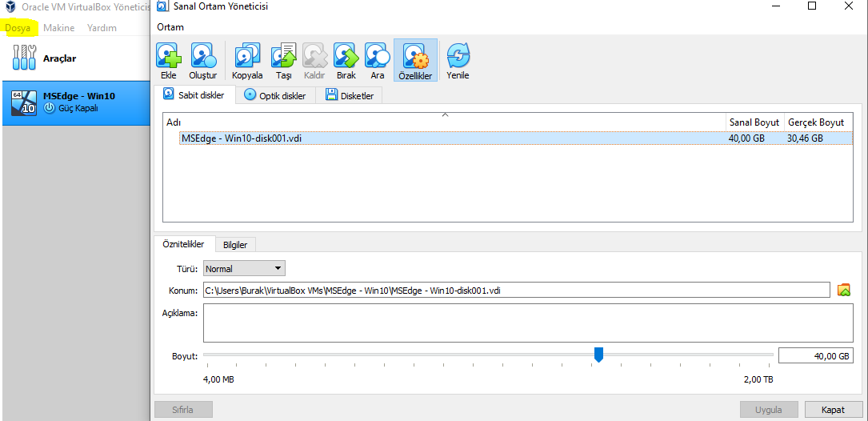This screenshot has height=421, width=868.
Task: Click the sort arrow above the disk list
Action: [444, 114]
